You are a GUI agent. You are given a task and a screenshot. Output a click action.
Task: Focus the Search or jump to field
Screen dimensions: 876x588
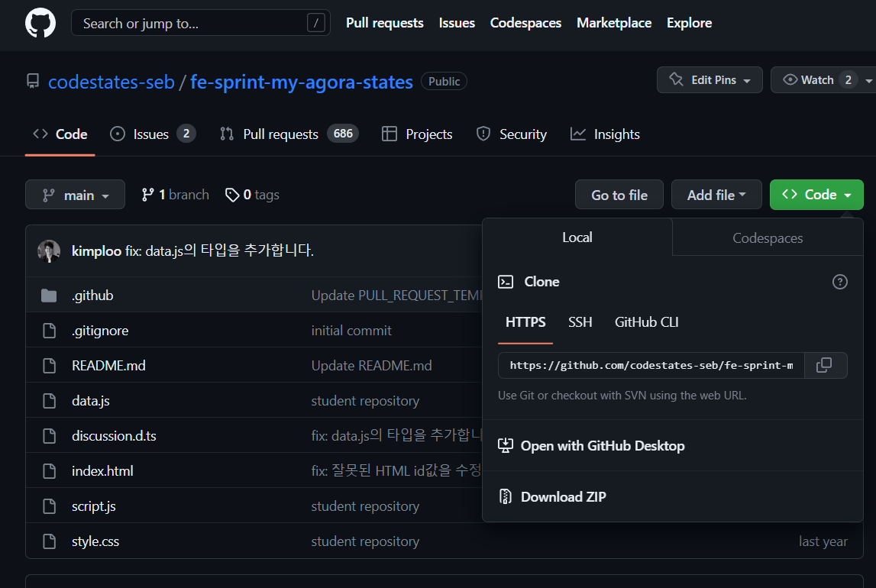[x=201, y=23]
